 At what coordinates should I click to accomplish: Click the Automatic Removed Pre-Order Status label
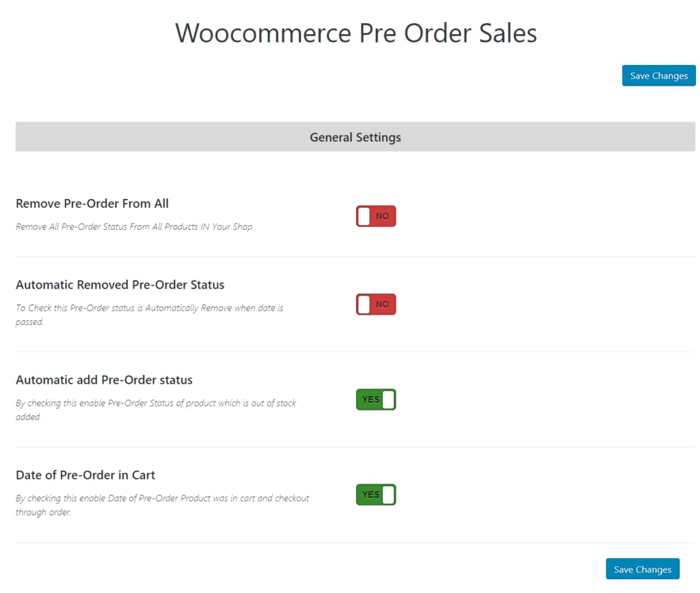(x=120, y=285)
